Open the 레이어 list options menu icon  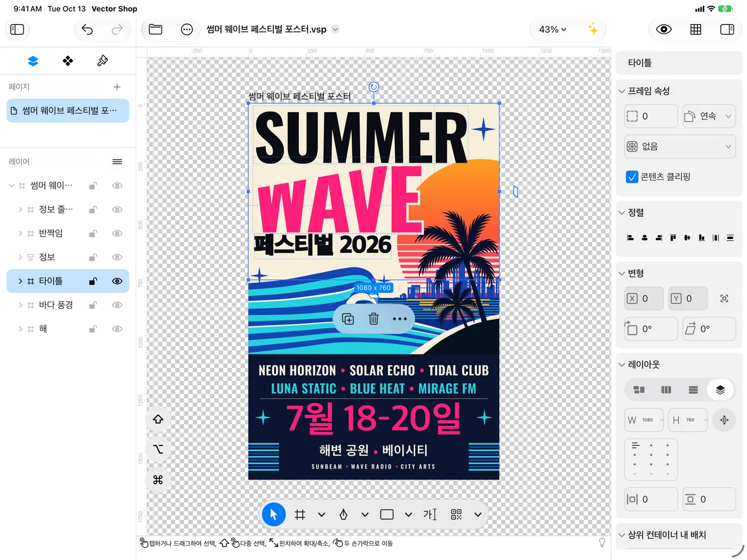(x=117, y=162)
